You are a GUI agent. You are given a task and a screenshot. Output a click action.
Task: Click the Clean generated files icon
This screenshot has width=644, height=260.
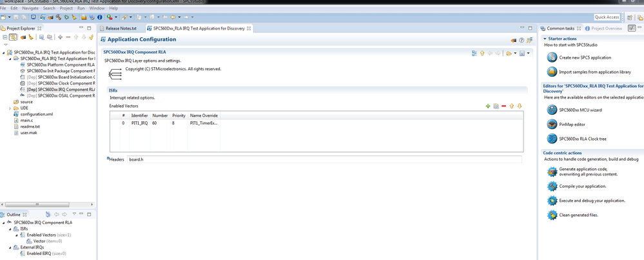tap(552, 215)
